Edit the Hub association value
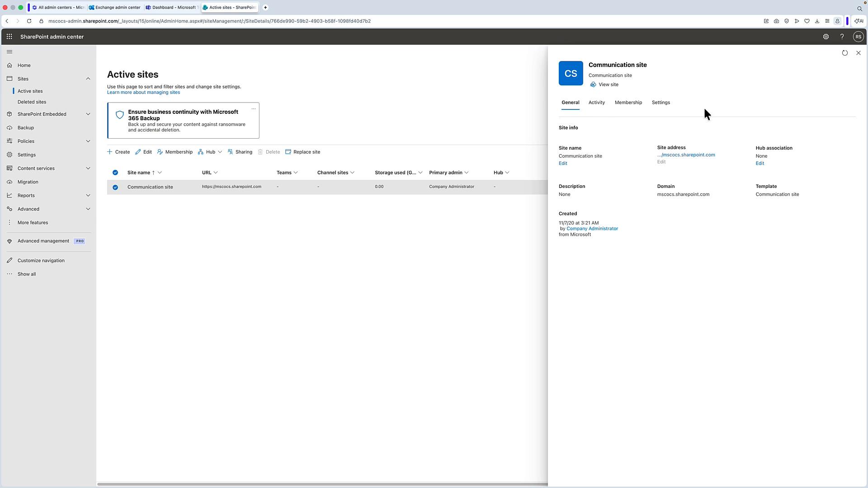868x488 pixels. 759,164
